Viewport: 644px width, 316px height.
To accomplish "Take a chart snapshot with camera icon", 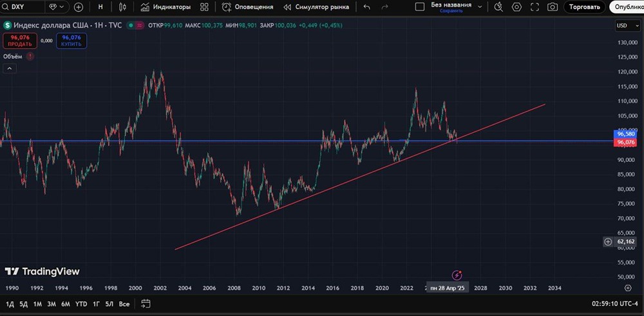I will pyautogui.click(x=553, y=7).
